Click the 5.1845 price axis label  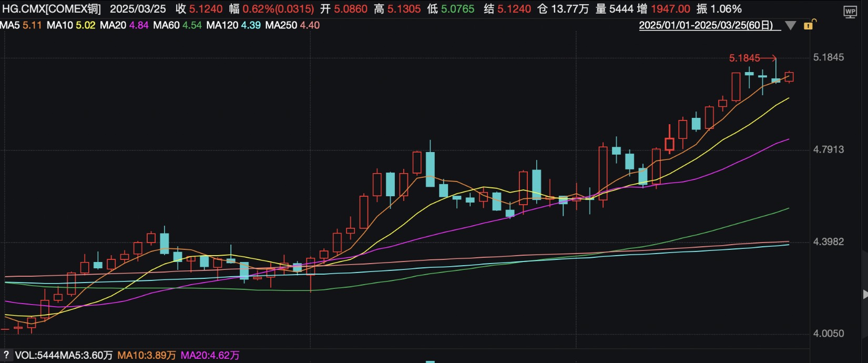[829, 57]
